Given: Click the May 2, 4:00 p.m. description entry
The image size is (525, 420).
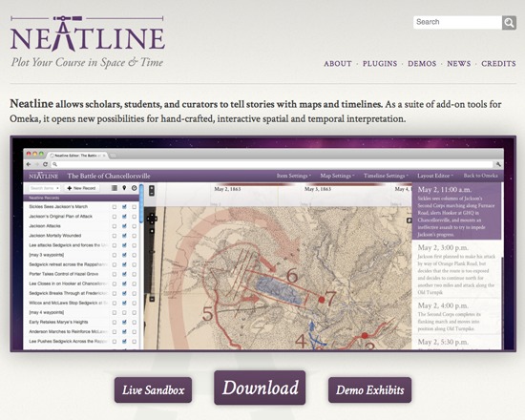Looking at the screenshot, I should click(456, 317).
